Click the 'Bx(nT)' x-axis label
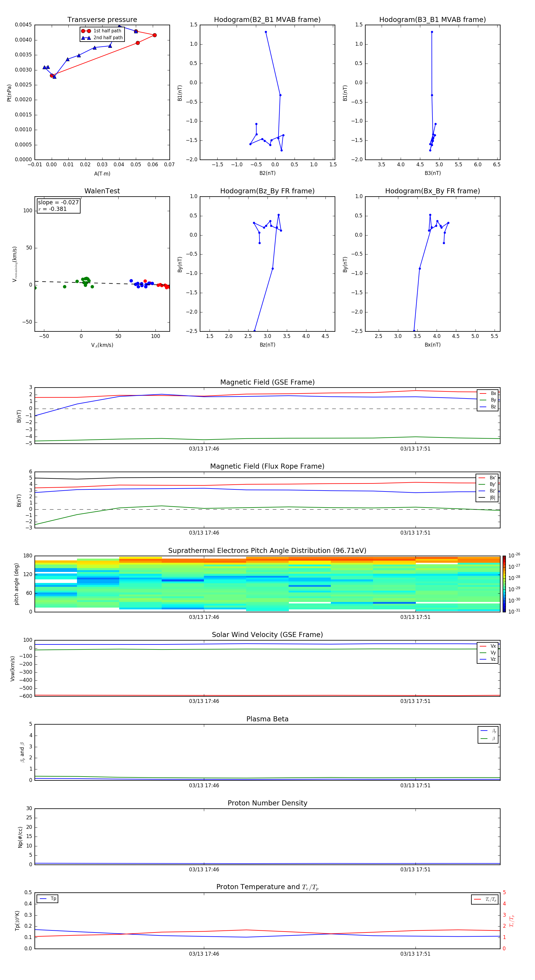Image resolution: width=535 pixels, height=980 pixels. click(x=432, y=345)
